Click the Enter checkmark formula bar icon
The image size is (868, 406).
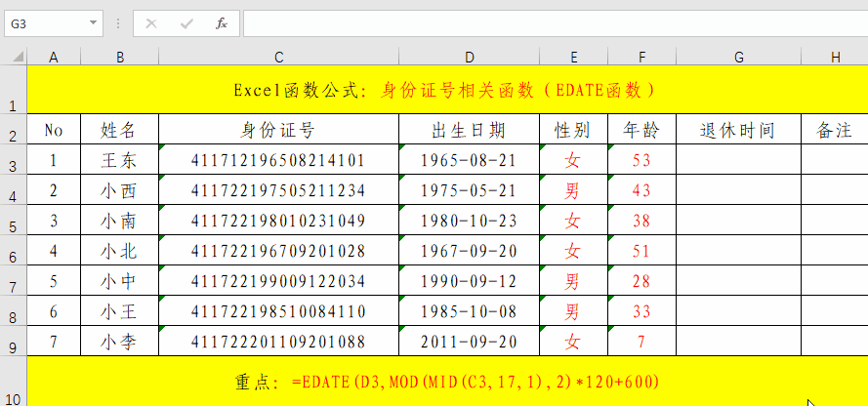(186, 23)
